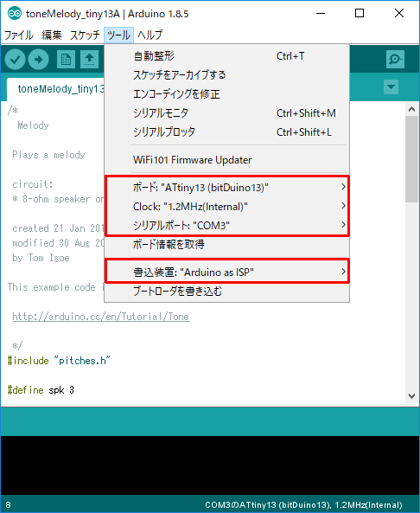Click the editor scrollbar up arrow
This screenshot has width=420, height=513.
tap(411, 109)
